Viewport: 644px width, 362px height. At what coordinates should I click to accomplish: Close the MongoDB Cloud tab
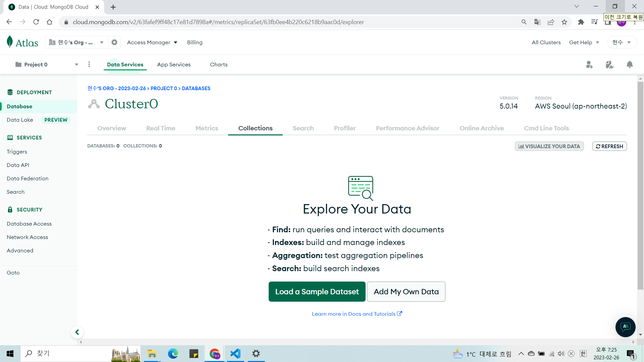[x=97, y=7]
